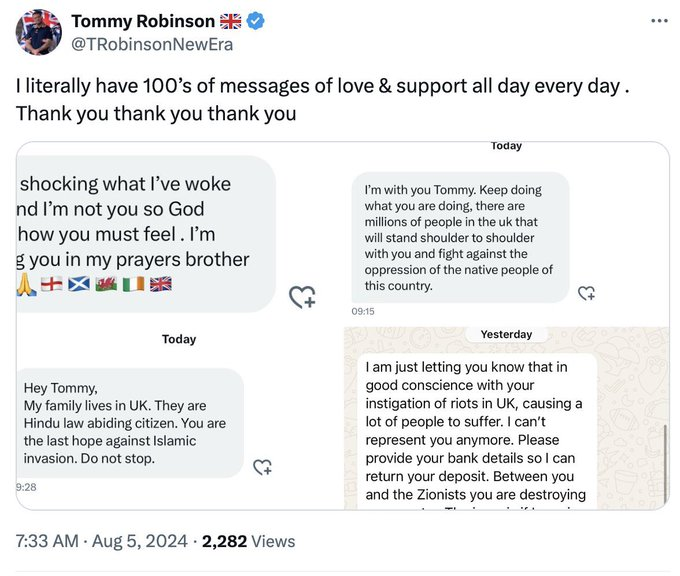Open the three-dot more options menu
The width and height of the screenshot is (680, 576).
click(x=659, y=20)
